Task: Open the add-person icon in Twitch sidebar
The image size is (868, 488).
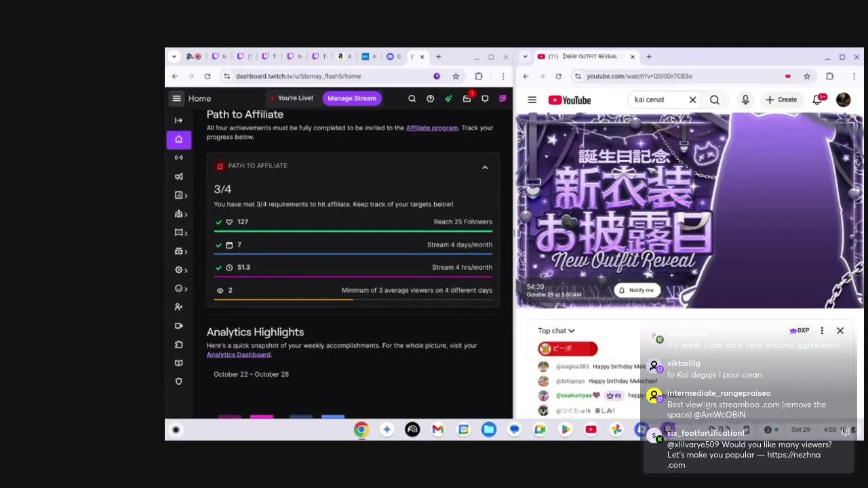Action: (x=179, y=307)
